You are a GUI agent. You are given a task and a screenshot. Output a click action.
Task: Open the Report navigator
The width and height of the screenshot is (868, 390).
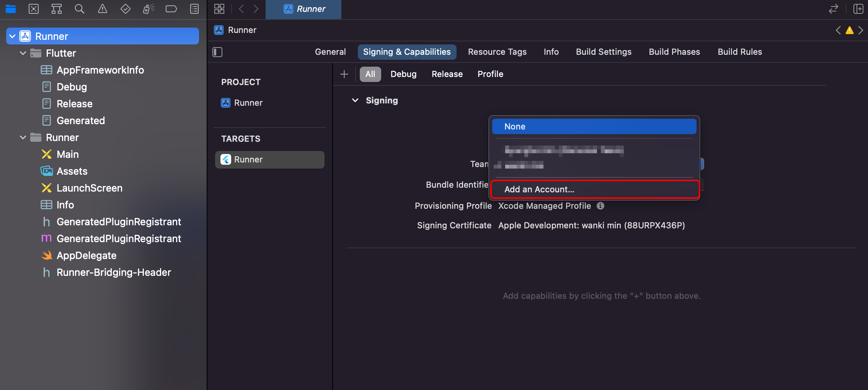pos(194,9)
